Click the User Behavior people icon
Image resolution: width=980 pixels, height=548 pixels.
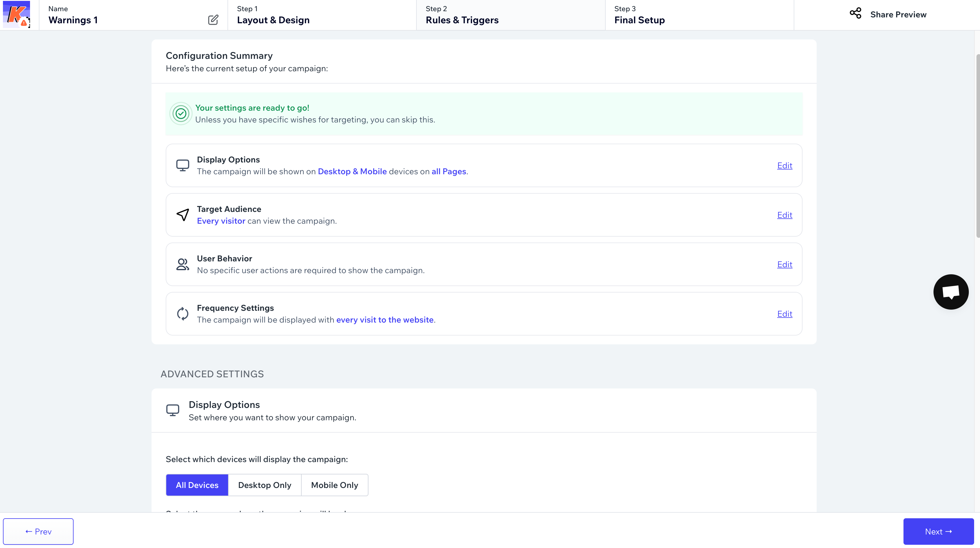point(182,265)
